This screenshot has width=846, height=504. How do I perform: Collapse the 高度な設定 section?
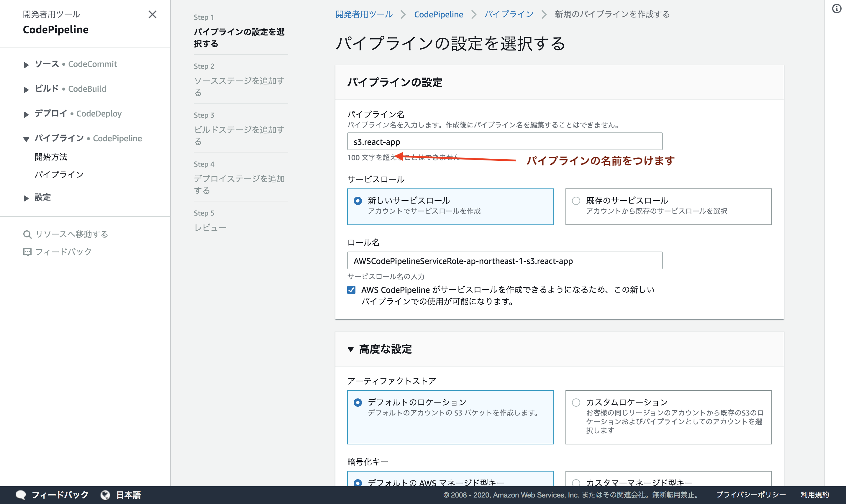pyautogui.click(x=351, y=349)
